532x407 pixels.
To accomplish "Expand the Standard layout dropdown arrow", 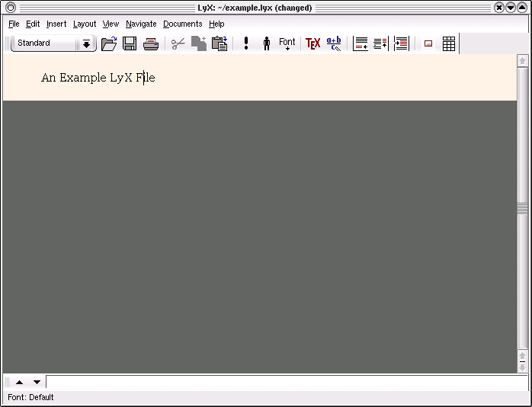I will pos(86,43).
